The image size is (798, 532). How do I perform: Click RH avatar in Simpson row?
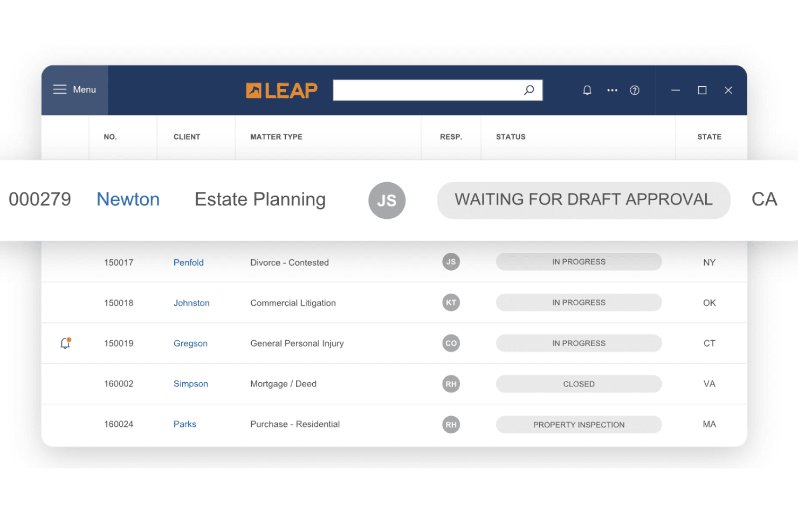(x=451, y=384)
